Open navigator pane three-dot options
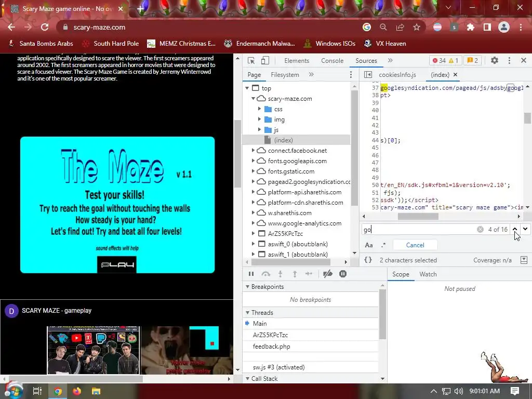 pos(351,75)
